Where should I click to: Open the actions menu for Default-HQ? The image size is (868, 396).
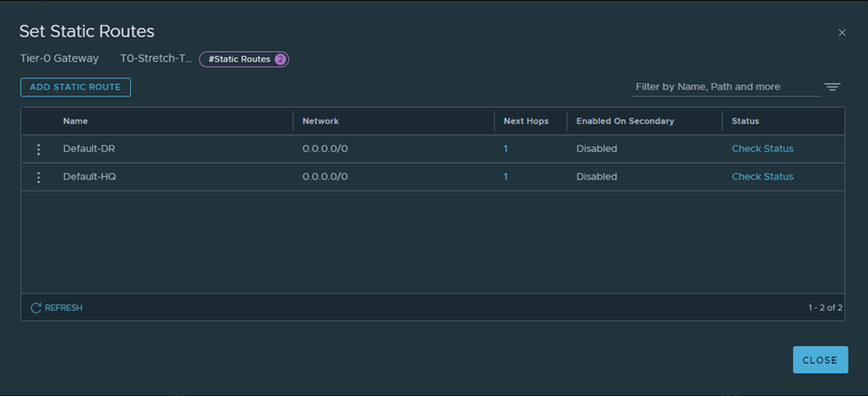[38, 177]
